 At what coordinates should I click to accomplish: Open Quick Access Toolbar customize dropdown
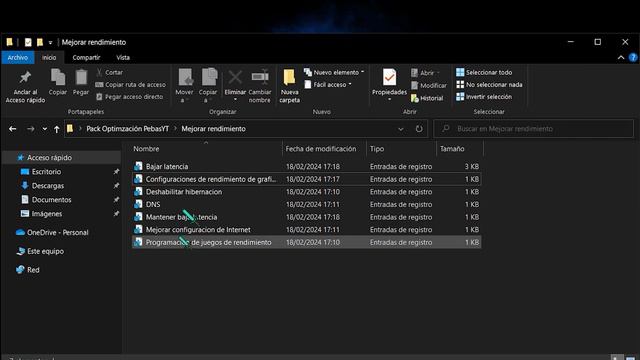50,42
